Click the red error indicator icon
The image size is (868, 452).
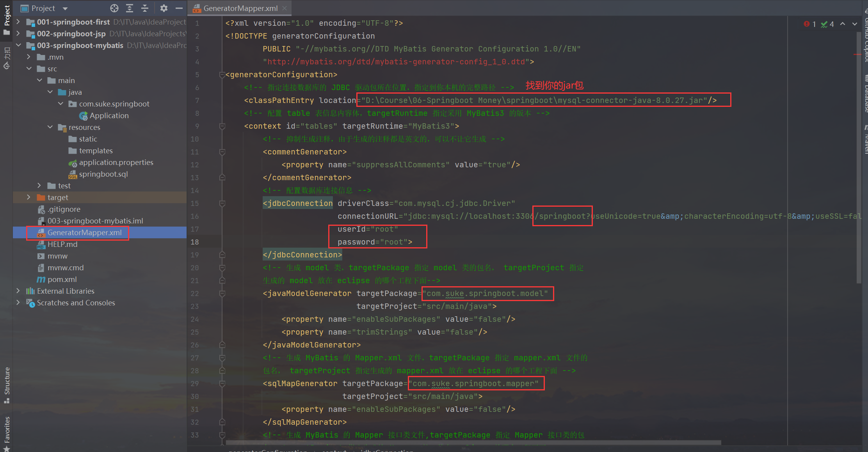[806, 24]
